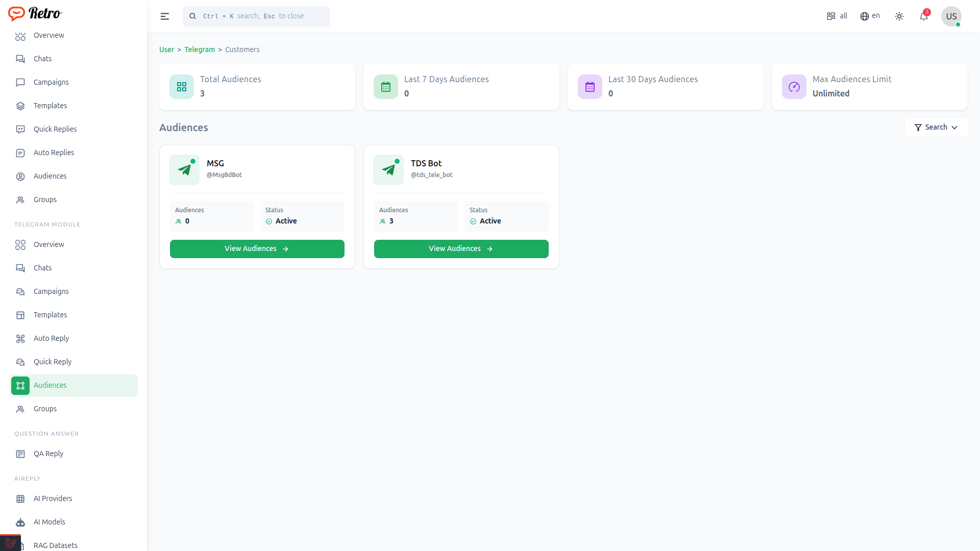Go to Telegram Quick Reply menu item
This screenshot has width=980, height=551.
(x=52, y=362)
